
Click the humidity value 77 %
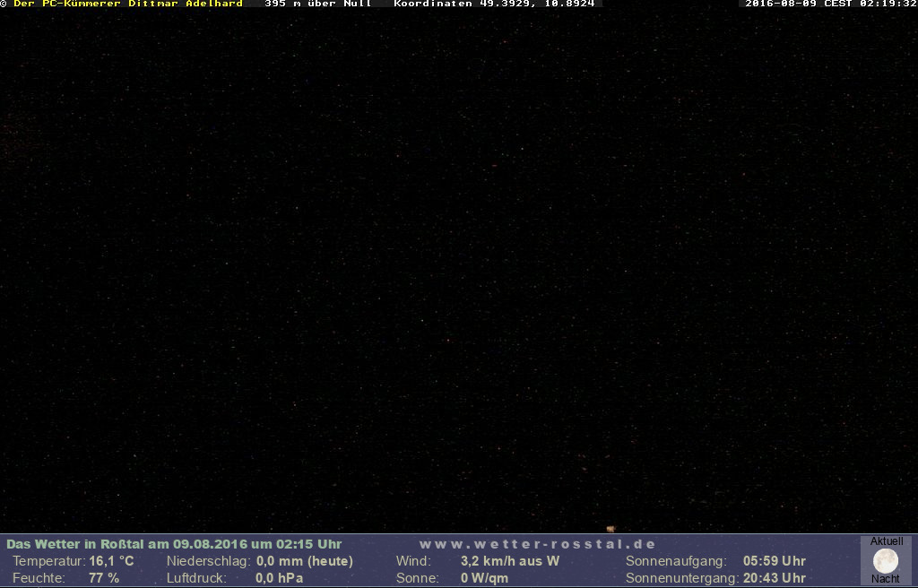(x=104, y=578)
